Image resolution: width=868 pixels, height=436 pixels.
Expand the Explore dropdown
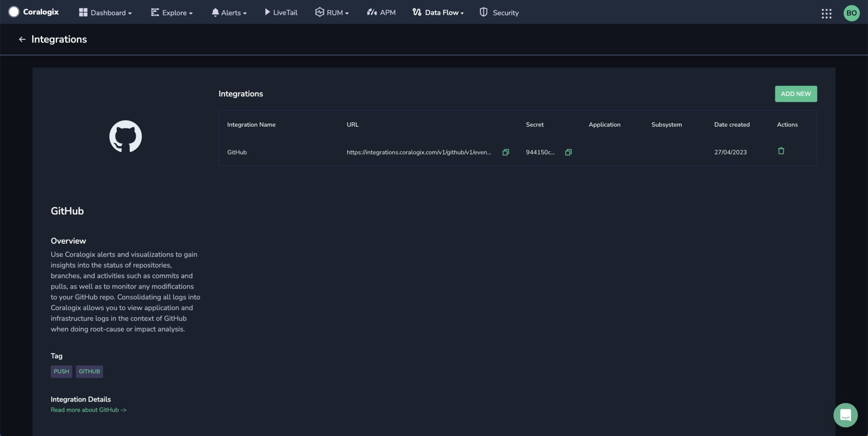(172, 13)
